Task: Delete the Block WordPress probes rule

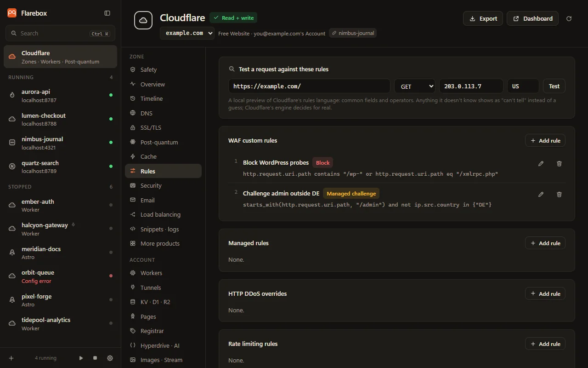Action: click(559, 163)
